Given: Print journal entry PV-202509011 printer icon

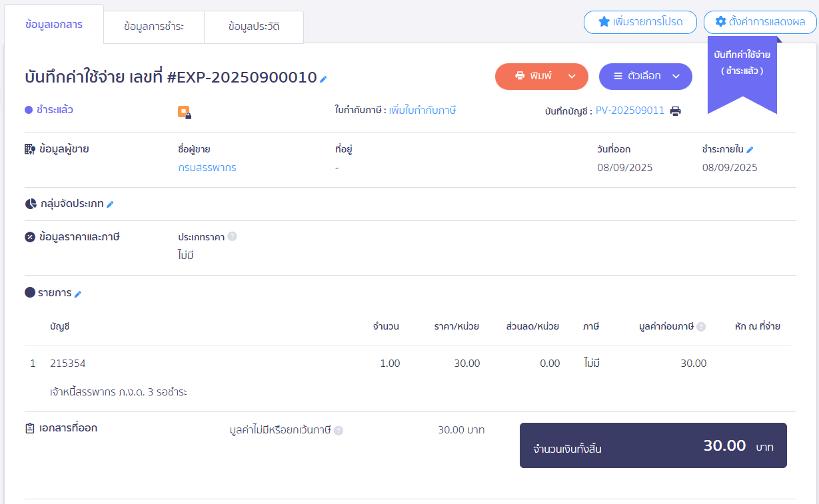Looking at the screenshot, I should (676, 111).
